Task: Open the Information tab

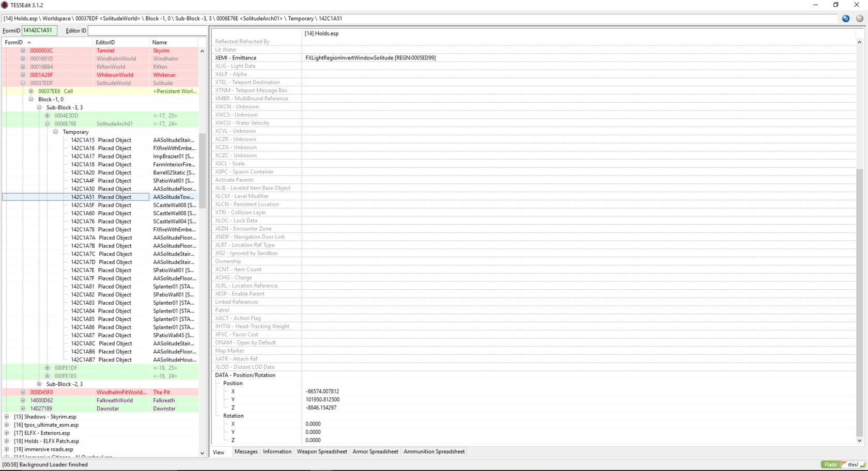Action: tap(277, 452)
